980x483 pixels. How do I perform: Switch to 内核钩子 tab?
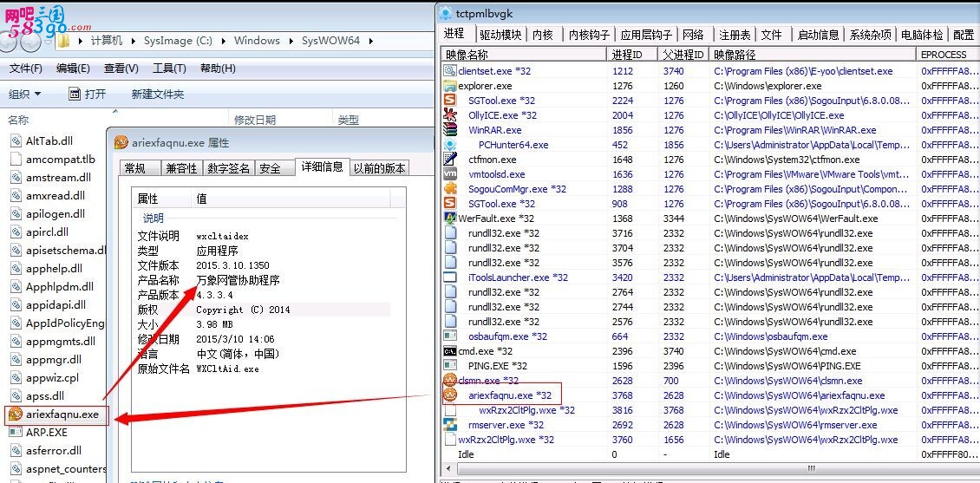pos(589,35)
